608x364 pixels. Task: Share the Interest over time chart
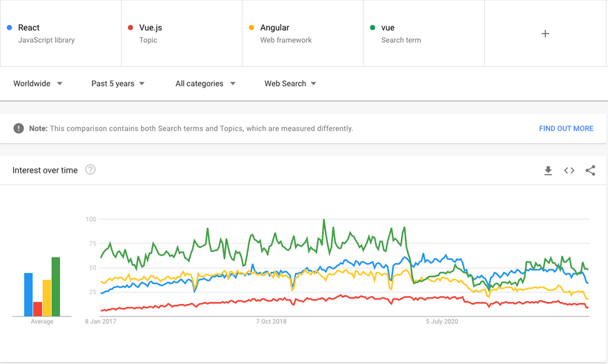click(x=590, y=171)
